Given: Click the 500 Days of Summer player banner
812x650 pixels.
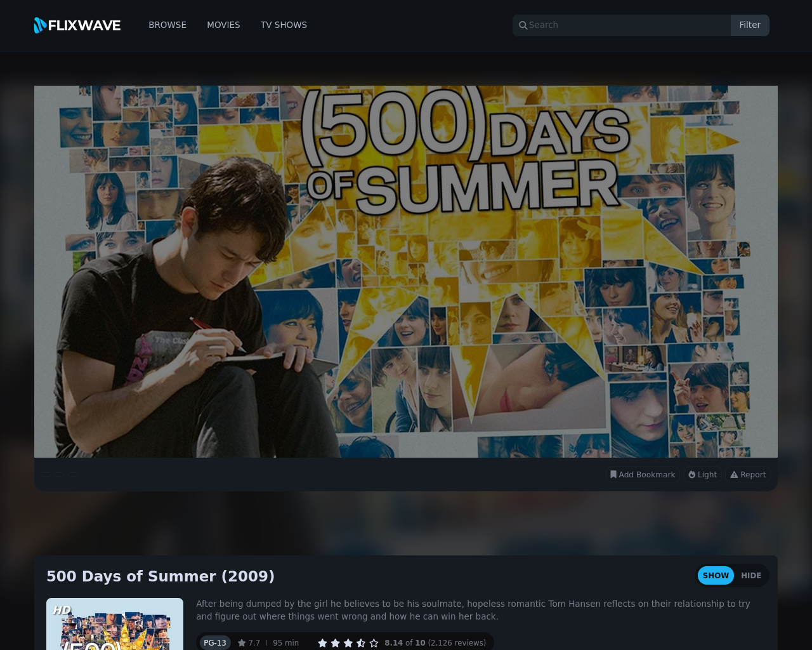Looking at the screenshot, I should [406, 272].
